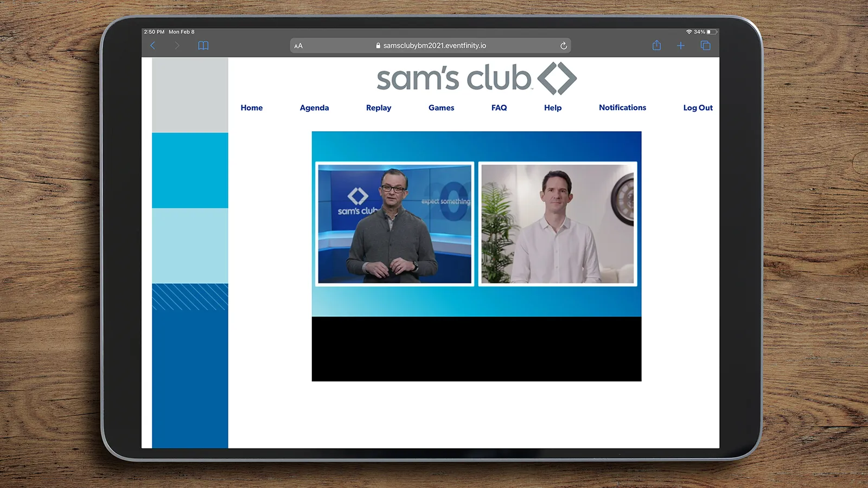Image resolution: width=868 pixels, height=488 pixels.
Task: Select the white-shirt speaker video feed
Action: [x=558, y=224]
